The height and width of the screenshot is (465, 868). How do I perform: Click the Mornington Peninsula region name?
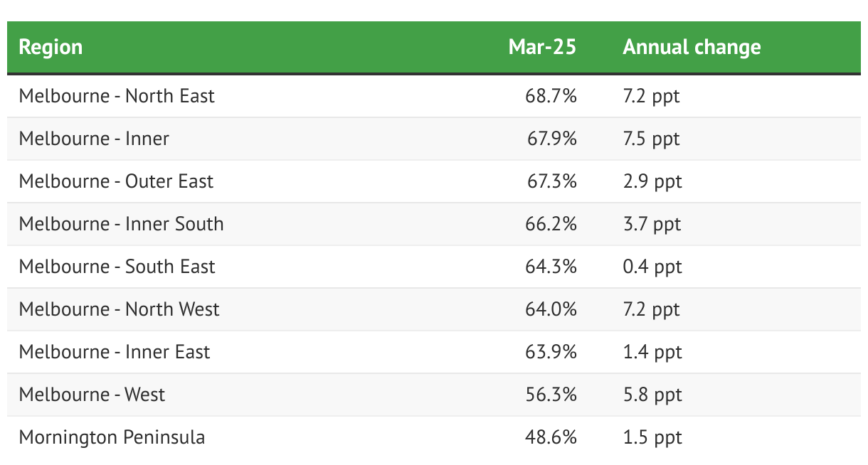coord(112,437)
